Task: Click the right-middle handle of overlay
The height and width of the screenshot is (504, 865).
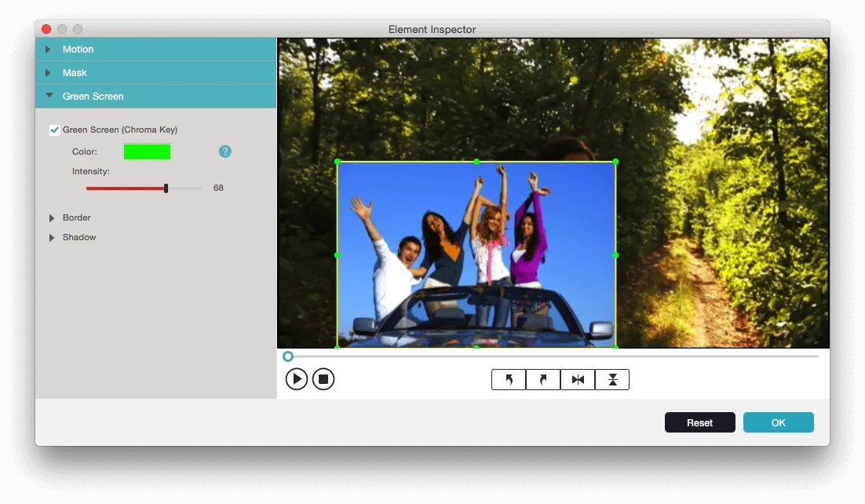Action: [x=615, y=255]
